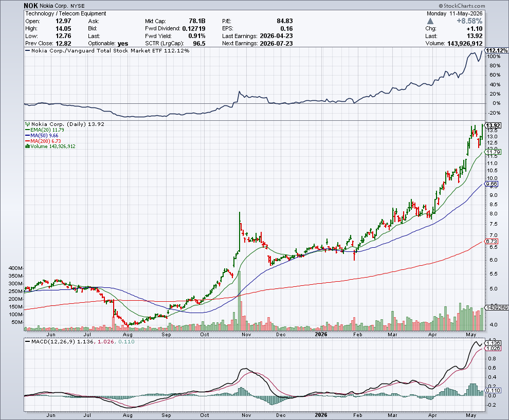Click the 13.92 price flag on the price axis
The height and width of the screenshot is (420, 509).
[493, 125]
